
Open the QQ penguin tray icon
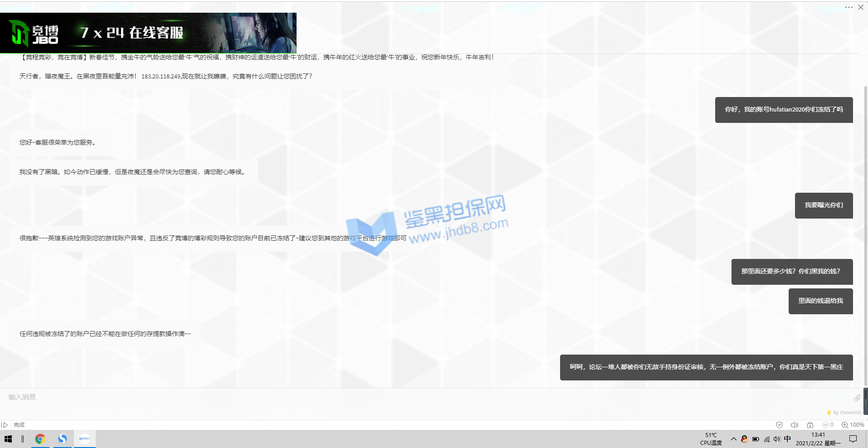click(x=744, y=439)
